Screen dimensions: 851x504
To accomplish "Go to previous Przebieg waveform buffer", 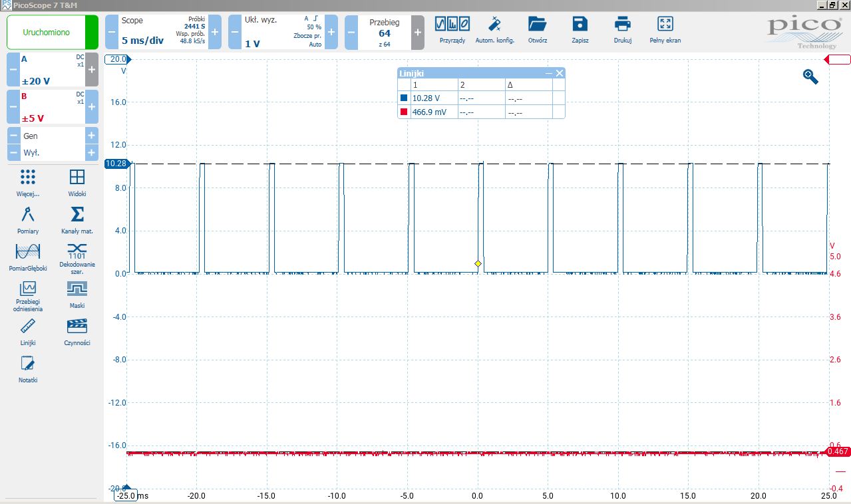I will (x=351, y=32).
